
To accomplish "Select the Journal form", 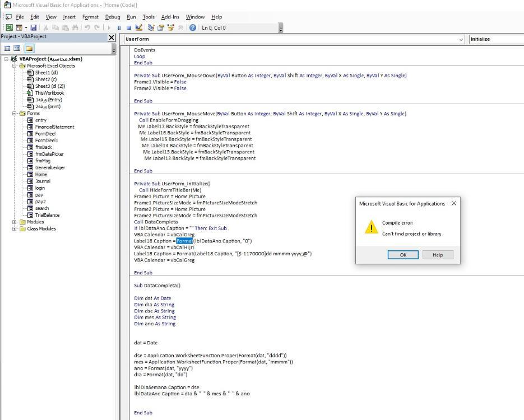I will pyautogui.click(x=43, y=181).
